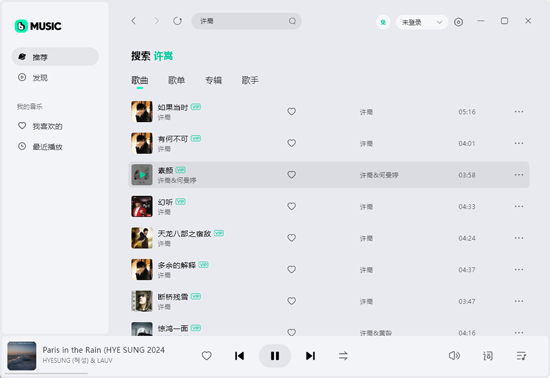This screenshot has height=378, width=550.
Task: Skip to the next track
Action: click(x=310, y=356)
